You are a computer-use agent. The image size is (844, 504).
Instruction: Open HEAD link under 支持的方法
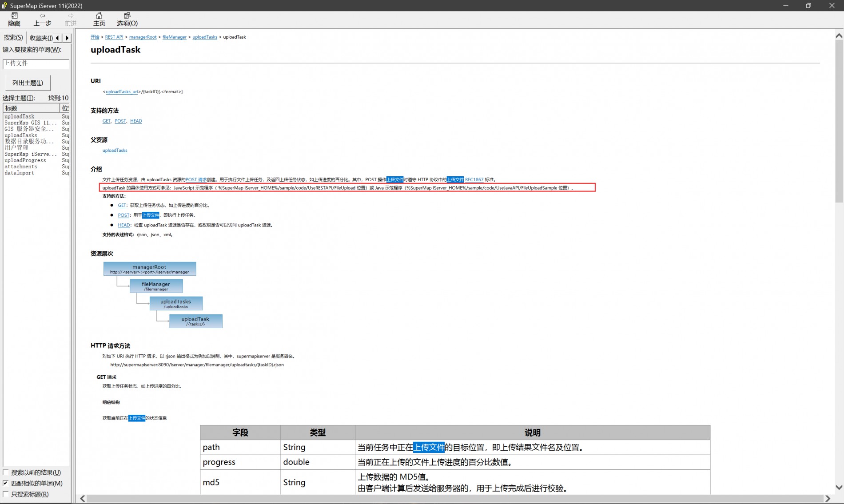tap(136, 121)
